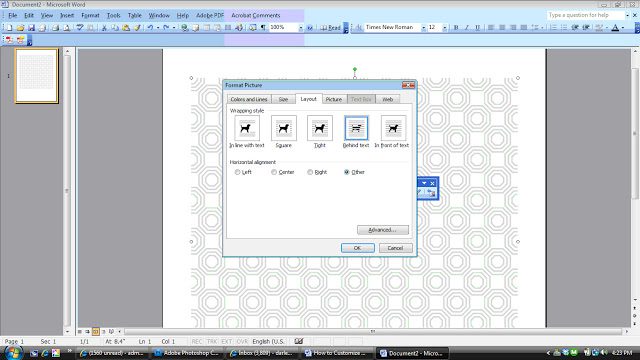The image size is (640, 360).
Task: Open the zoom percentage dropdown
Action: (x=300, y=27)
